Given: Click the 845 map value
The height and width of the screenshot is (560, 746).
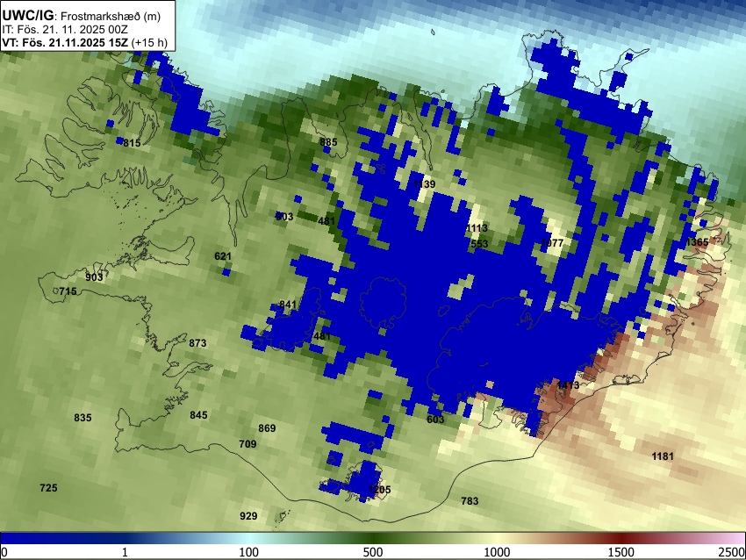Looking at the screenshot, I should [198, 415].
